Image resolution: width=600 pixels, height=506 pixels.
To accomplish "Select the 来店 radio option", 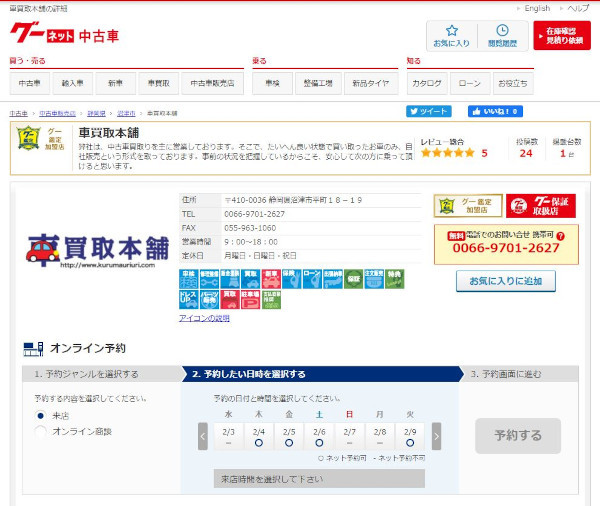I will tap(41, 415).
